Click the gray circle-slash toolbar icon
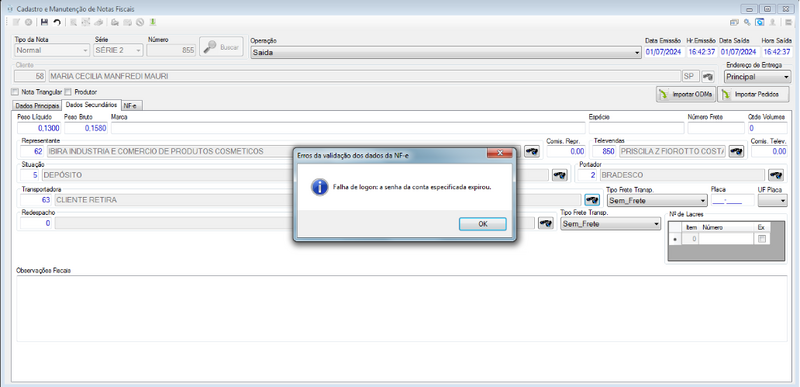The height and width of the screenshot is (387, 800). 140,22
